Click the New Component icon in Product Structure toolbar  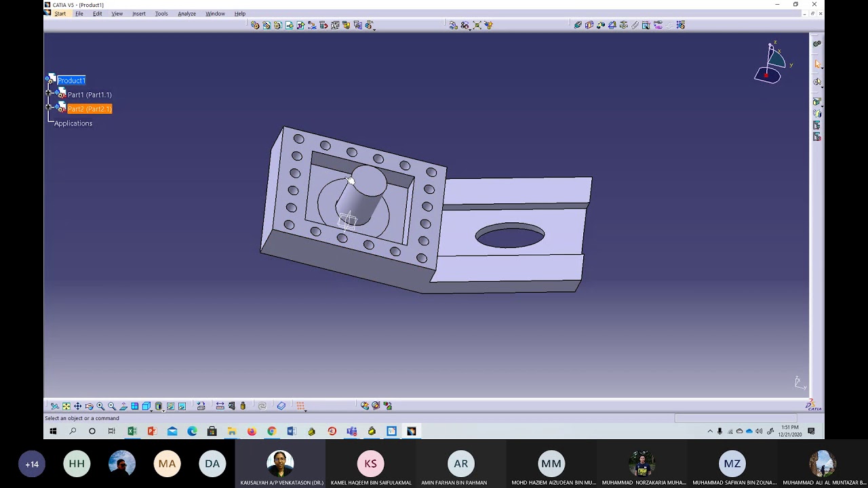(x=255, y=25)
